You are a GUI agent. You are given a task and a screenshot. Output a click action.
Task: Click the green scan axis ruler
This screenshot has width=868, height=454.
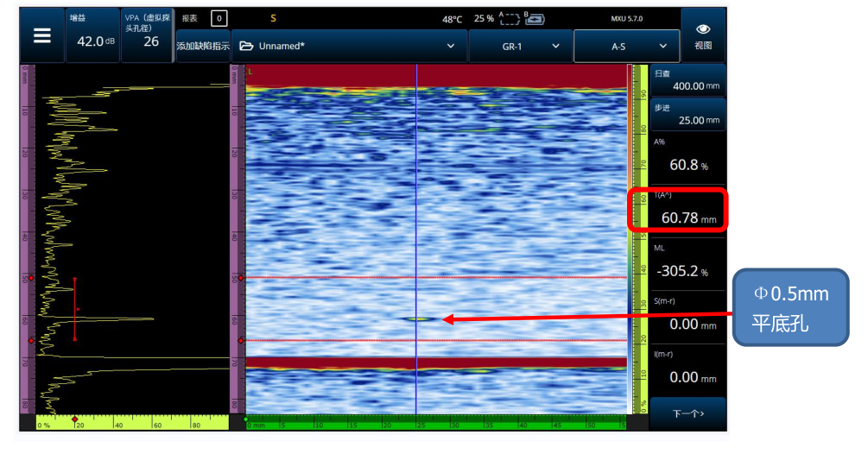(x=436, y=424)
